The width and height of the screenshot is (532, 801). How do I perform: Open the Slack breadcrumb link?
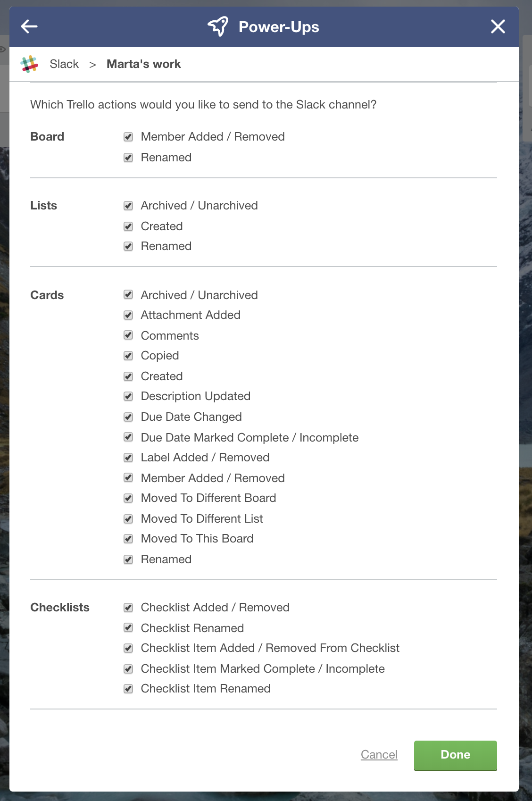pos(64,64)
